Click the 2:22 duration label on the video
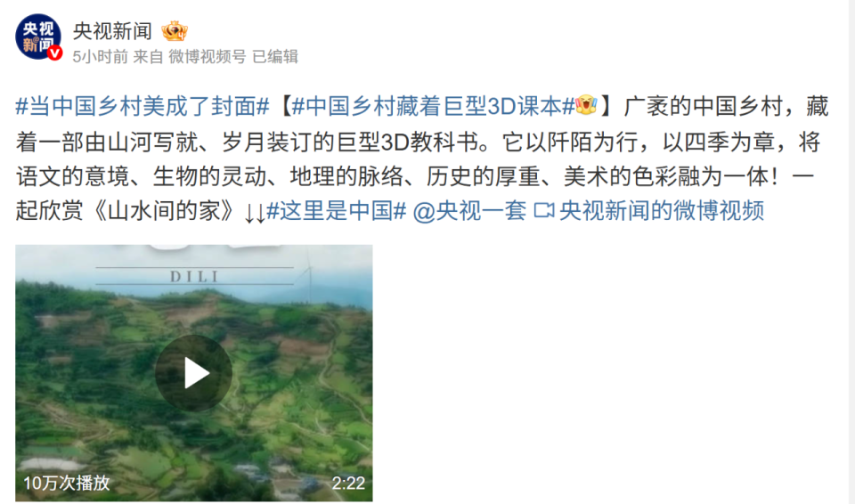855x504 pixels. [x=348, y=483]
